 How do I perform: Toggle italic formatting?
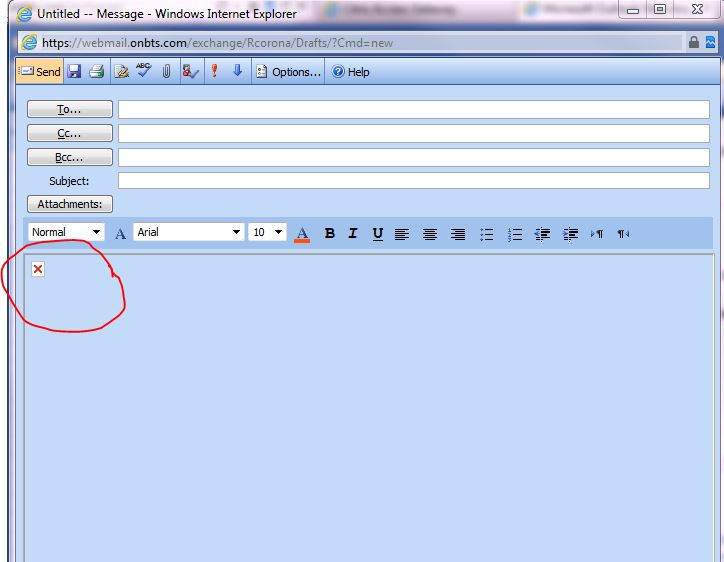[x=353, y=233]
